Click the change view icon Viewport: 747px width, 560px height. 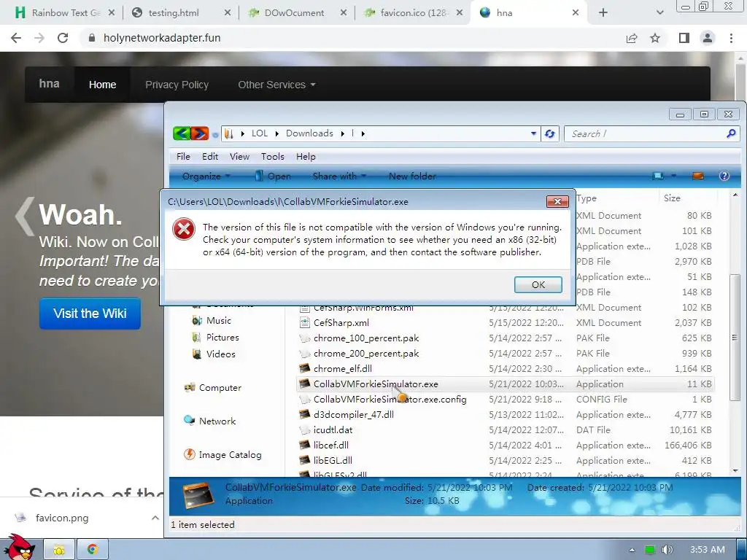tap(659, 176)
